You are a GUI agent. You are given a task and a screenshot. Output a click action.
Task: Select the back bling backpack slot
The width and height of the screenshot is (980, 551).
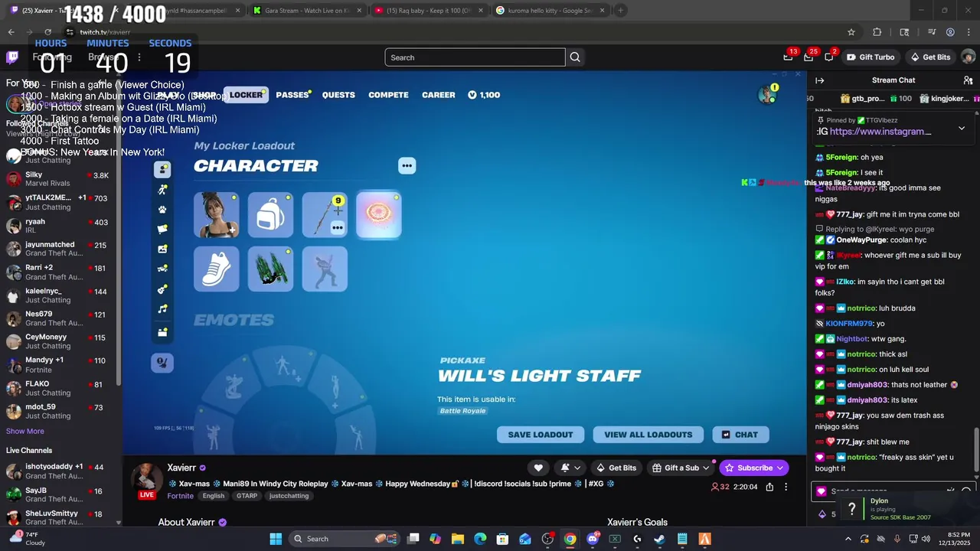click(x=270, y=215)
